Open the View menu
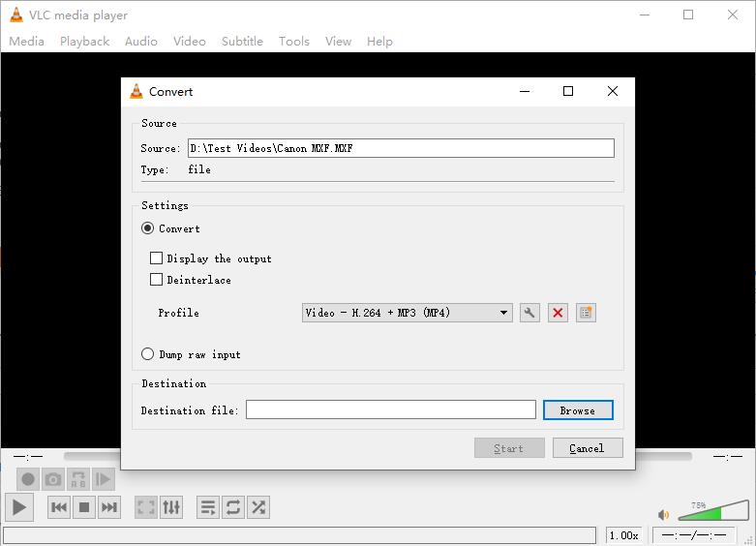This screenshot has height=546, width=756. pos(338,42)
